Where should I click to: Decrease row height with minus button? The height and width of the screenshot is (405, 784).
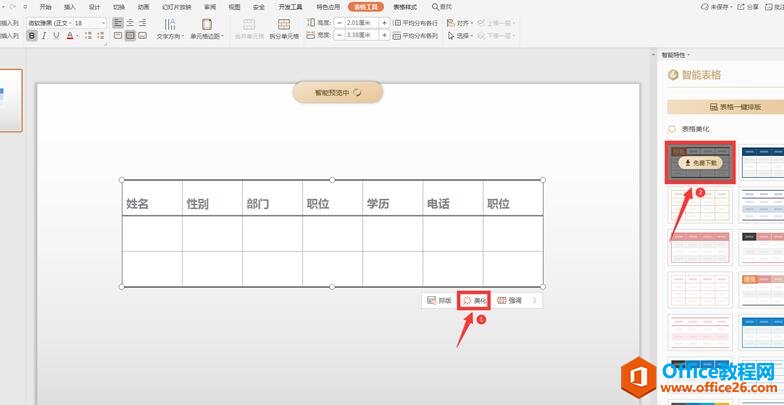pyautogui.click(x=340, y=22)
